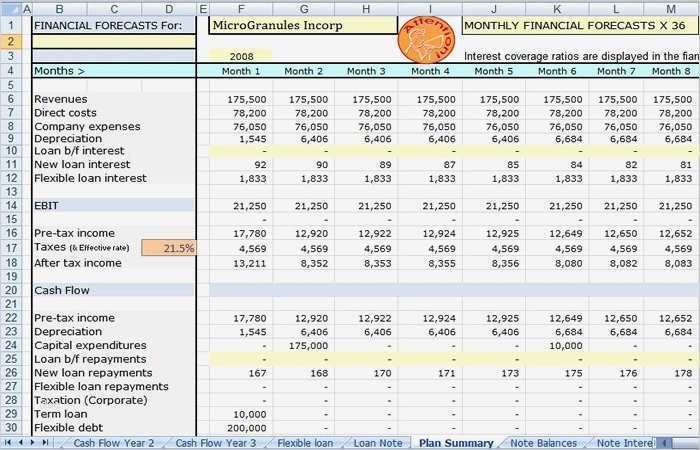Select column F header
The height and width of the screenshot is (450, 700).
point(241,9)
